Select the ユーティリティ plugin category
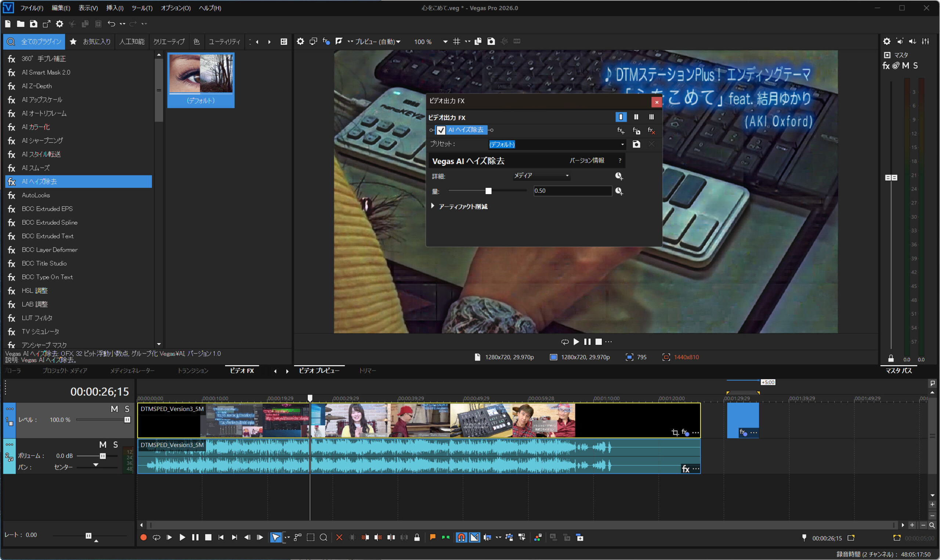940x560 pixels. 224,41
